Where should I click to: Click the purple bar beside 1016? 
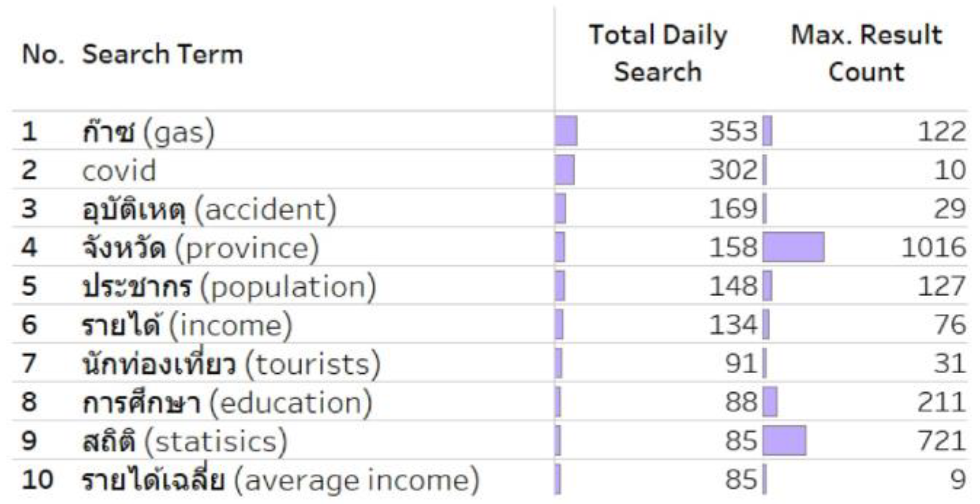point(793,247)
